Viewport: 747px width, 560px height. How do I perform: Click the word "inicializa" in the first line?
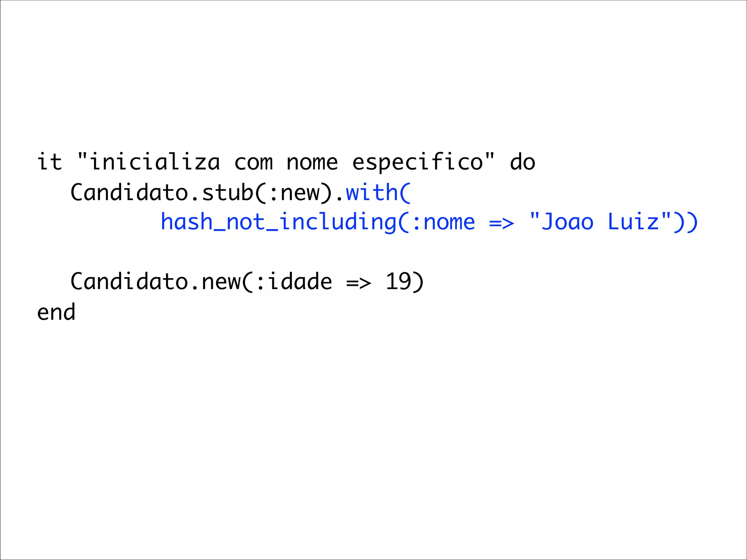click(155, 162)
